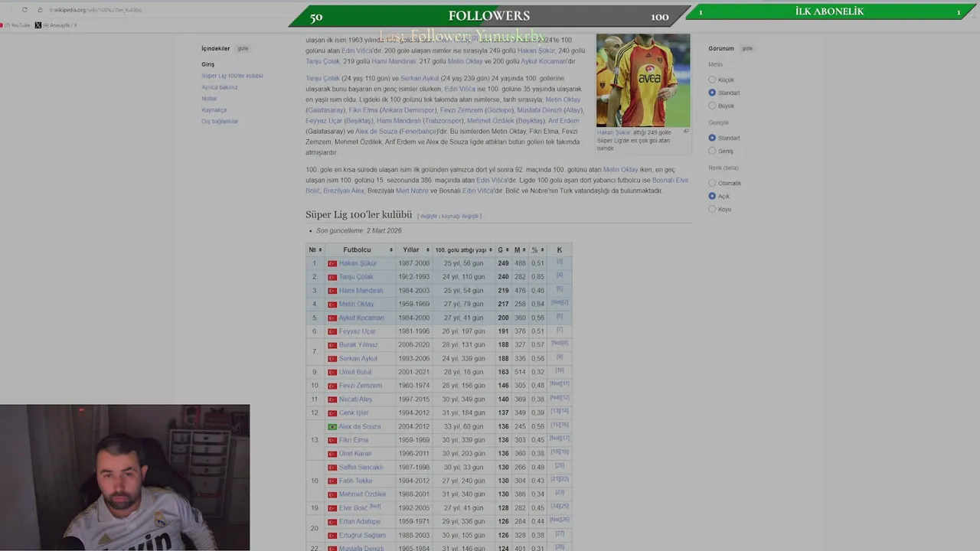Jump to Ayrıca bakınız in contents

[x=220, y=87]
